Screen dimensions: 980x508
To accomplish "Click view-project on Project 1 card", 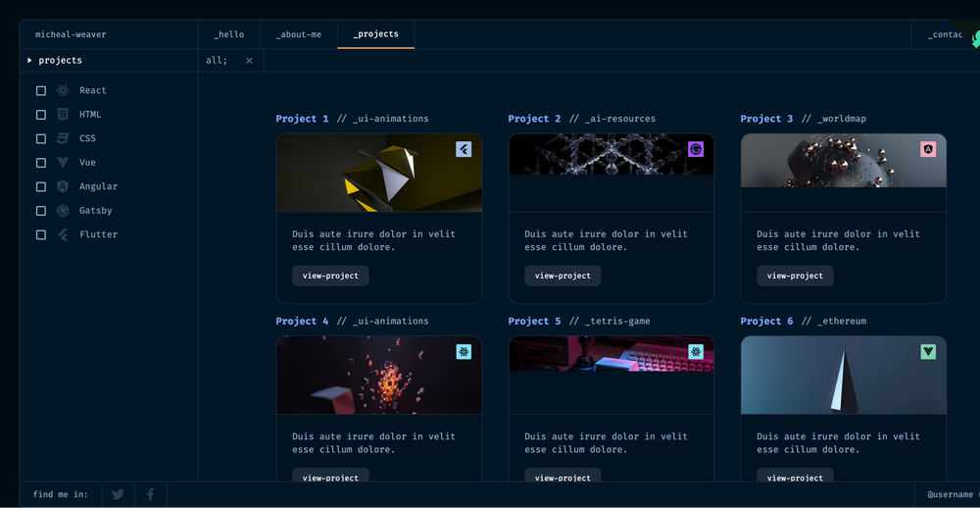I will point(330,276).
